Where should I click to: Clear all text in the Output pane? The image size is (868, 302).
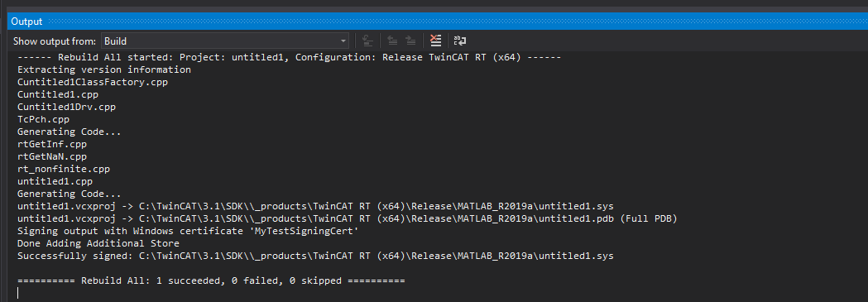[436, 41]
